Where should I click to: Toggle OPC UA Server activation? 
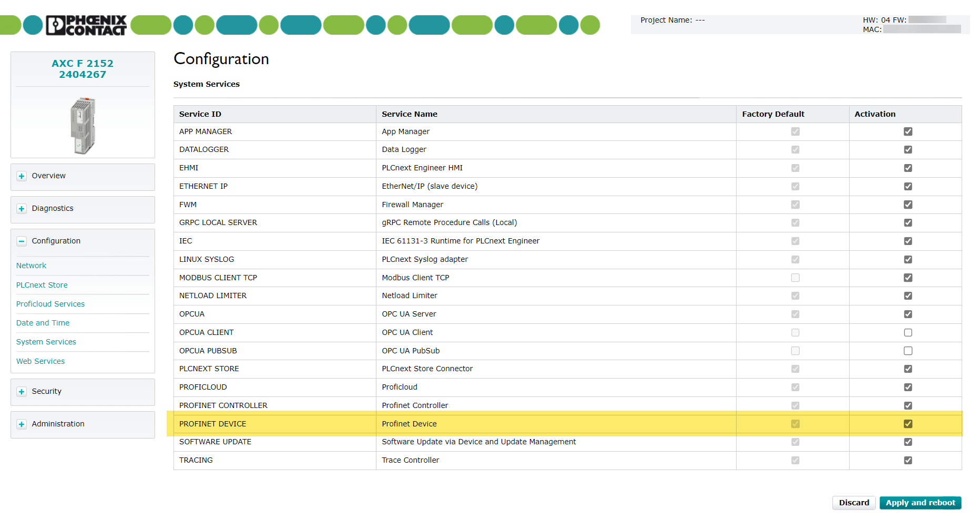pos(908,314)
